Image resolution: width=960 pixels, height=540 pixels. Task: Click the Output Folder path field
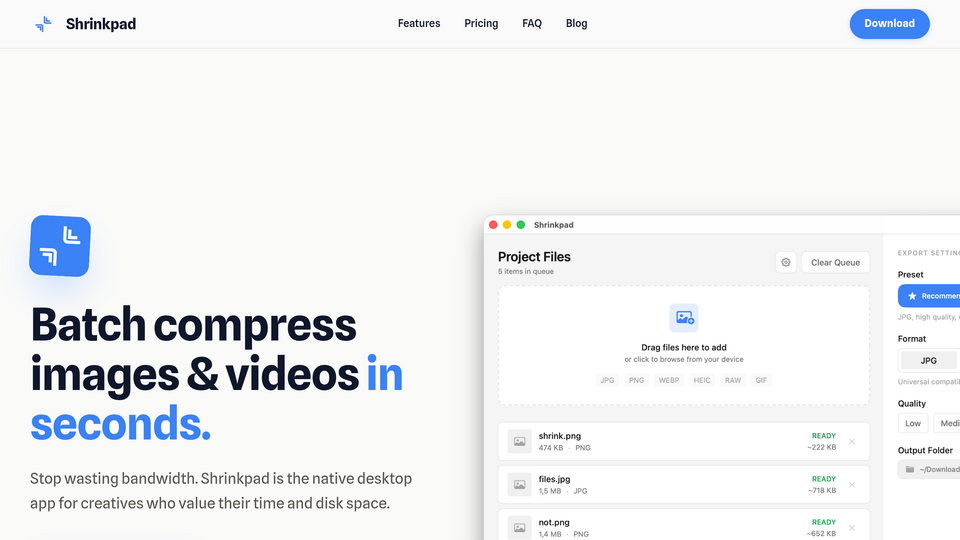click(x=929, y=469)
